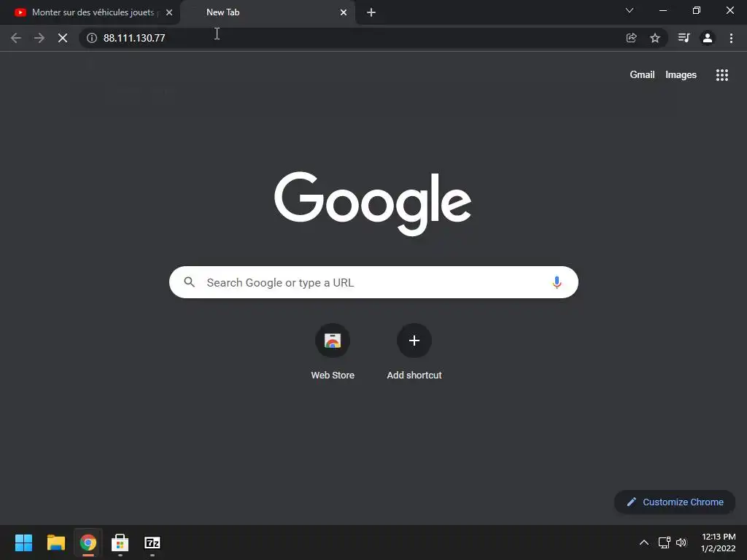The image size is (747, 560).
Task: Start voice search with microphone
Action: [x=557, y=282]
